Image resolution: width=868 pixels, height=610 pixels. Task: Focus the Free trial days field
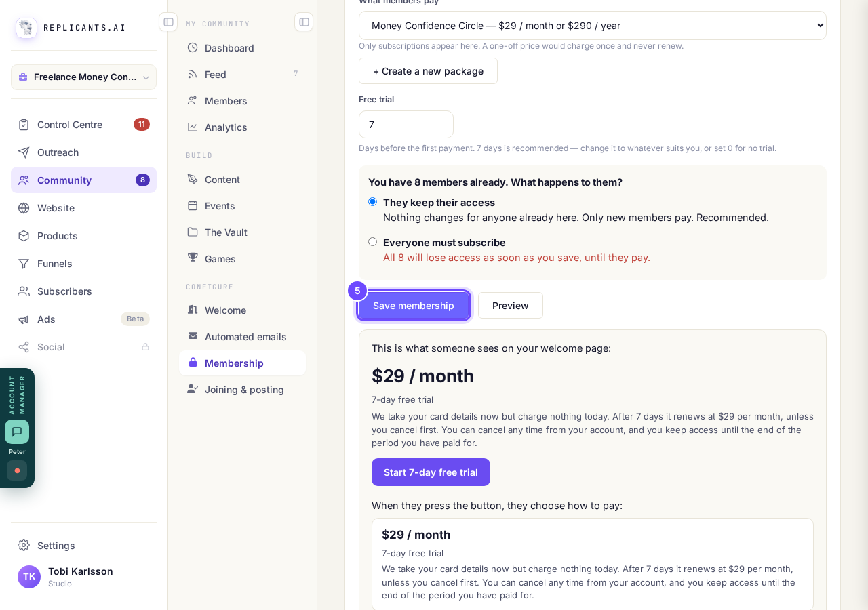click(406, 125)
